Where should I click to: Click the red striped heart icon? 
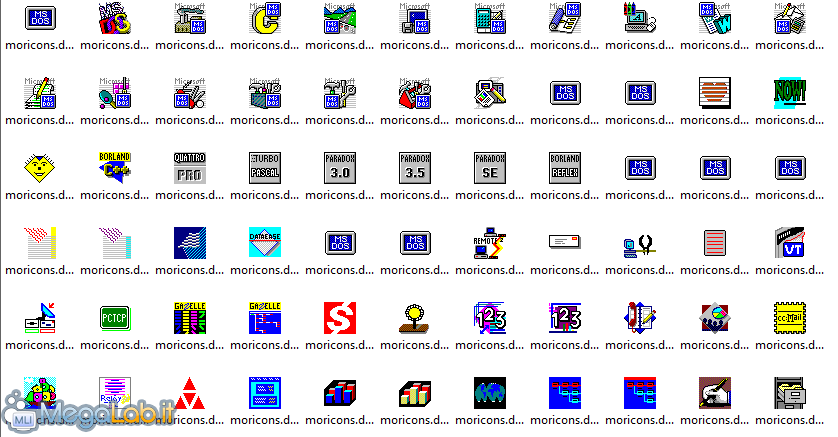coord(715,93)
